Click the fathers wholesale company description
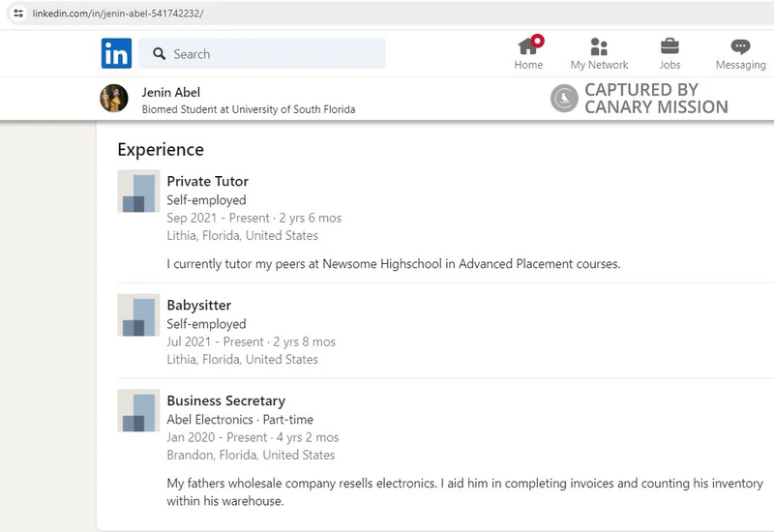 464,492
